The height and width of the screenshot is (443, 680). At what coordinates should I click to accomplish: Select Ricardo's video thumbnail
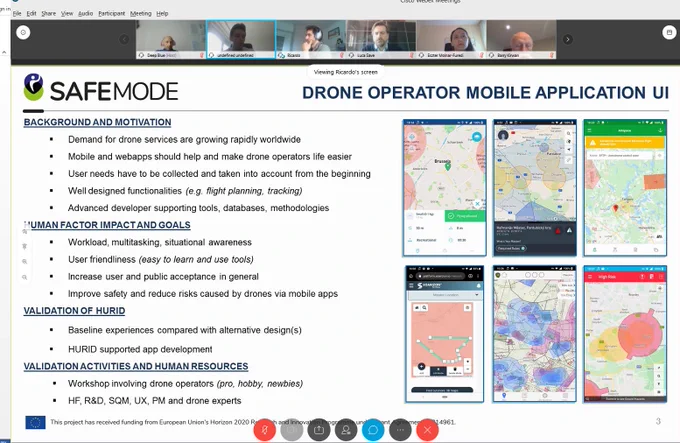pyautogui.click(x=311, y=39)
